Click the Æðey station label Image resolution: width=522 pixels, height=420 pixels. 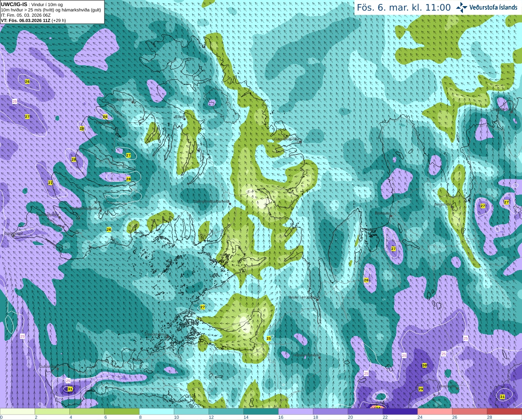coord(179,117)
